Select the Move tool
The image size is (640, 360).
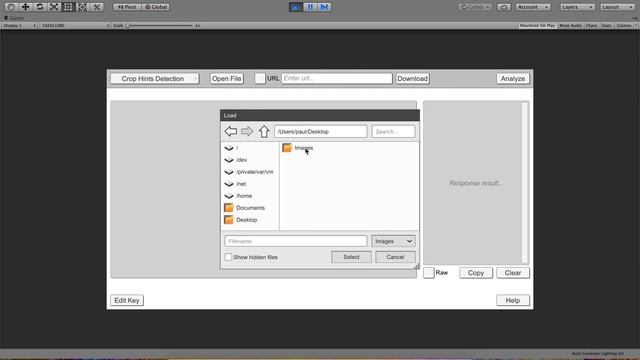[x=25, y=7]
